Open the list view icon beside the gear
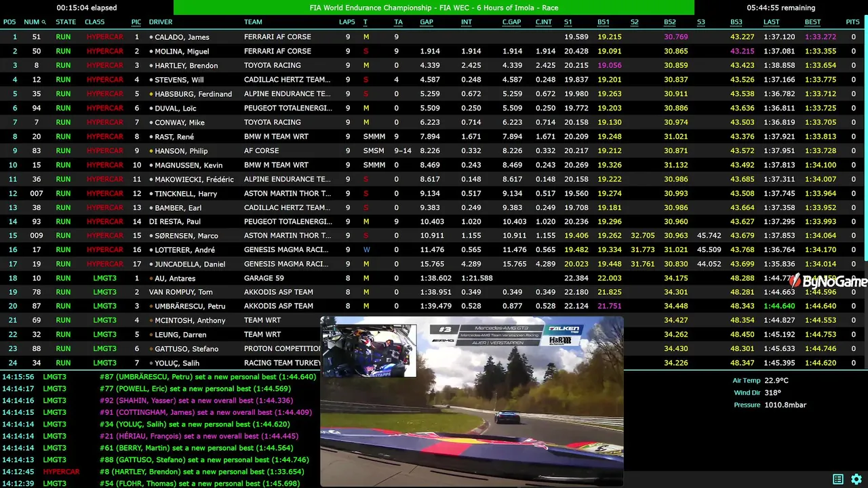868x488 pixels. 838,479
